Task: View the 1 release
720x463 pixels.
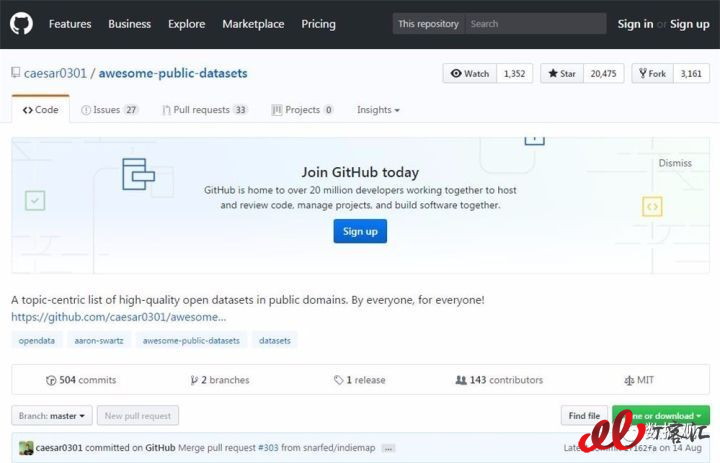Action: coord(360,380)
